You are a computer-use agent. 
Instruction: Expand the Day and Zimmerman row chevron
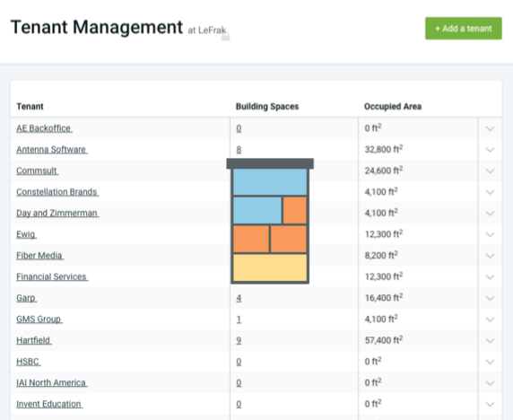point(490,214)
